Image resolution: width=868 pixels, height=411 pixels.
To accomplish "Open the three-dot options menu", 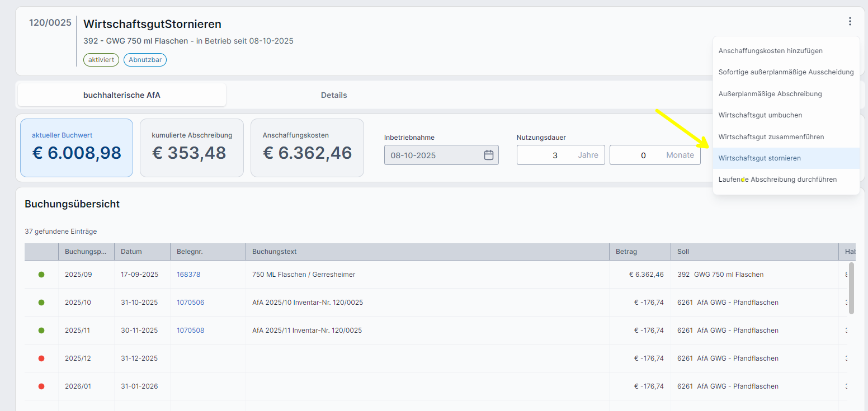I will pos(850,22).
